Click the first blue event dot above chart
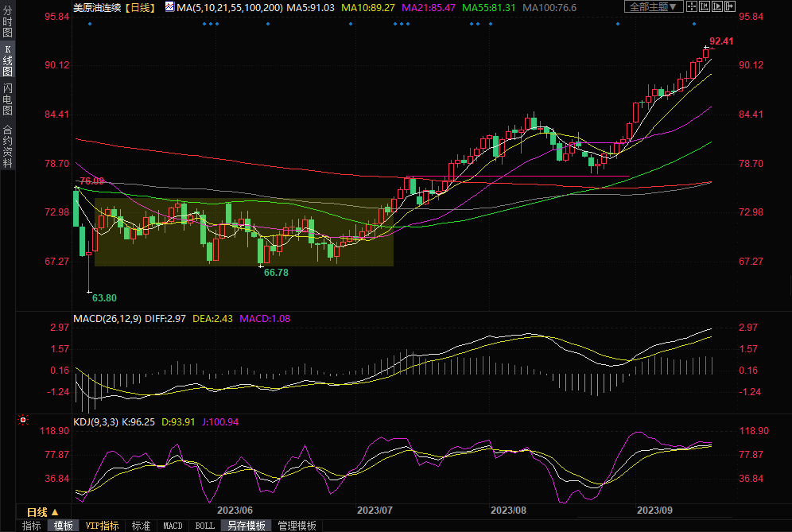The width and height of the screenshot is (792, 532). click(90, 24)
